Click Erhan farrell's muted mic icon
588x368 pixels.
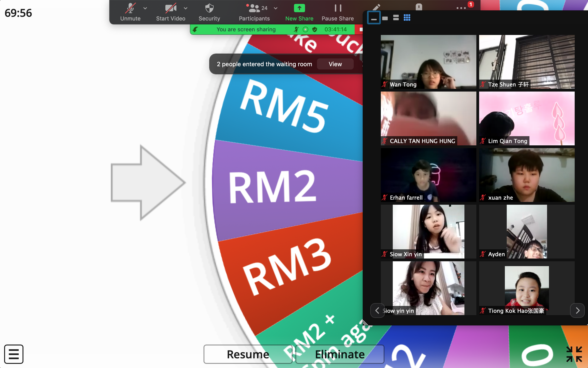click(x=384, y=197)
